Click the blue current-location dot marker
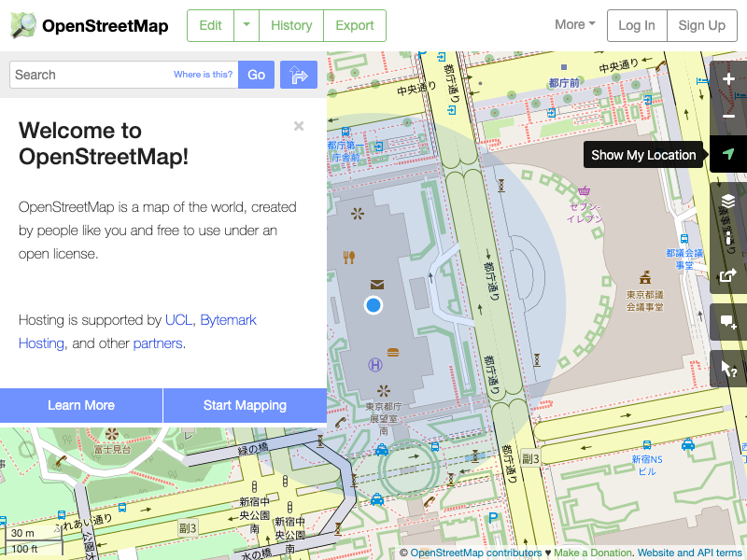This screenshot has height=560, width=747. click(373, 304)
